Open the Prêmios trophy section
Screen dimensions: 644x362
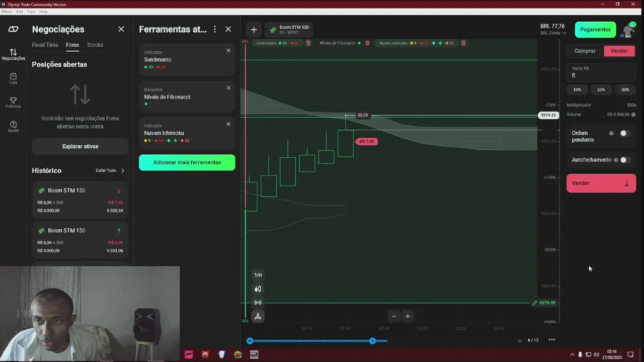(x=13, y=103)
